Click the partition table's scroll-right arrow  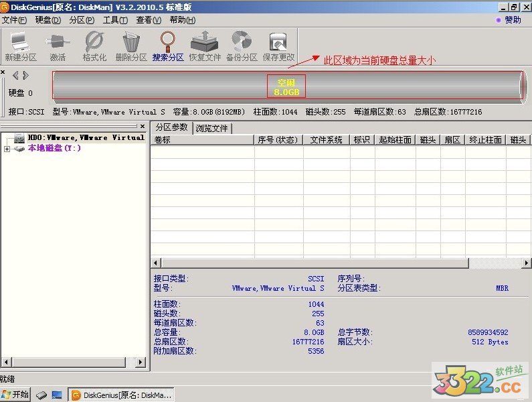coord(526,263)
